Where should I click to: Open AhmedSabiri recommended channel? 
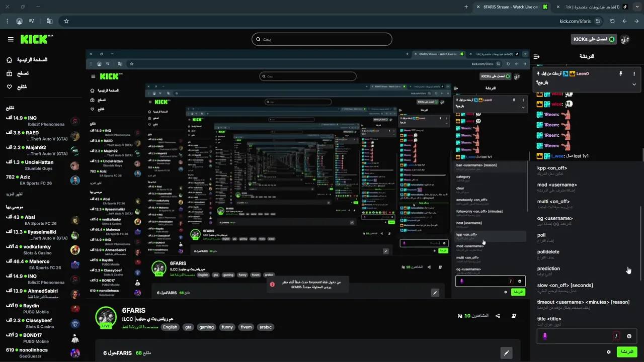point(43,294)
